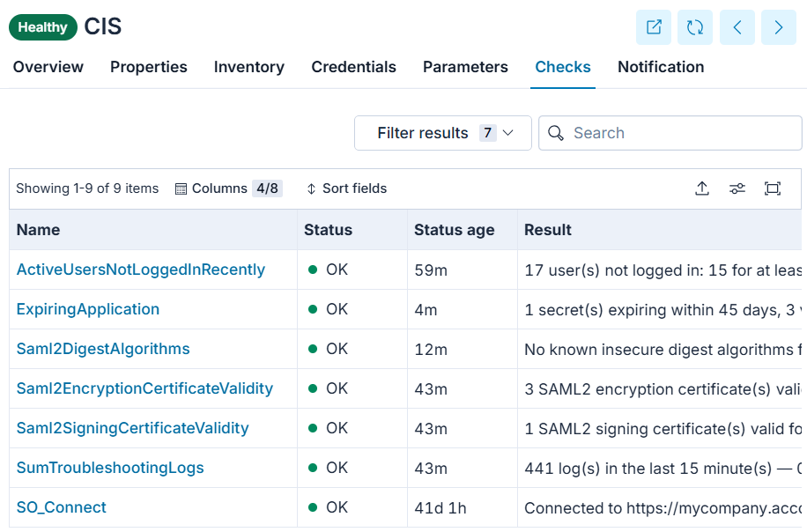Click the refresh icon button
Viewport: 807px width, 532px height.
(695, 27)
